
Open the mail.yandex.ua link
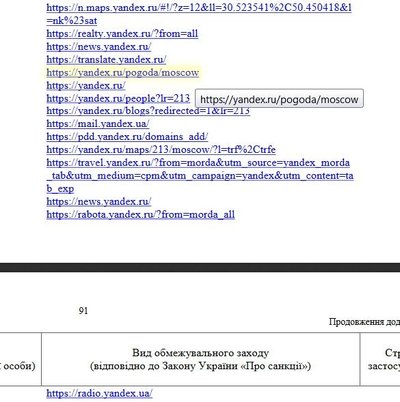[x=98, y=124]
